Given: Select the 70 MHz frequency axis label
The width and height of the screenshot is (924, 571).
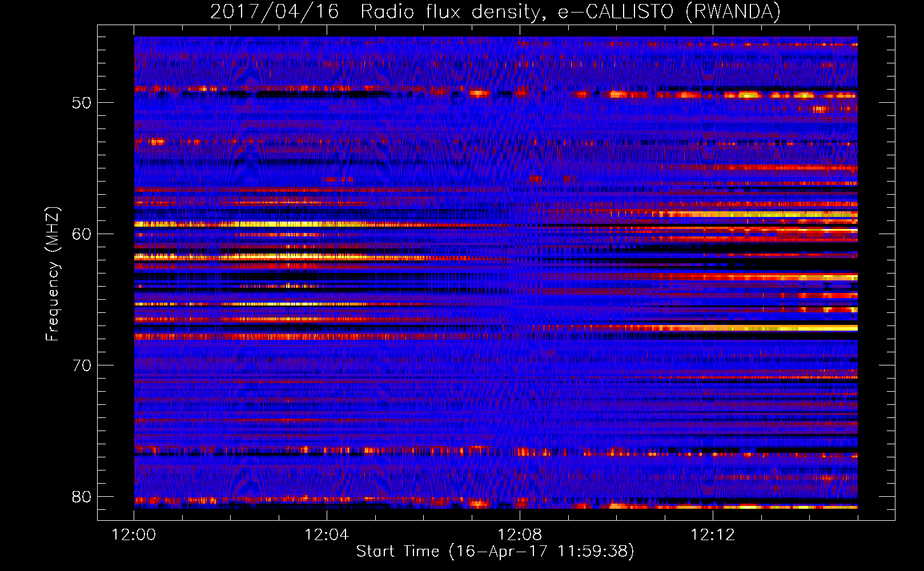Looking at the screenshot, I should pyautogui.click(x=82, y=365).
